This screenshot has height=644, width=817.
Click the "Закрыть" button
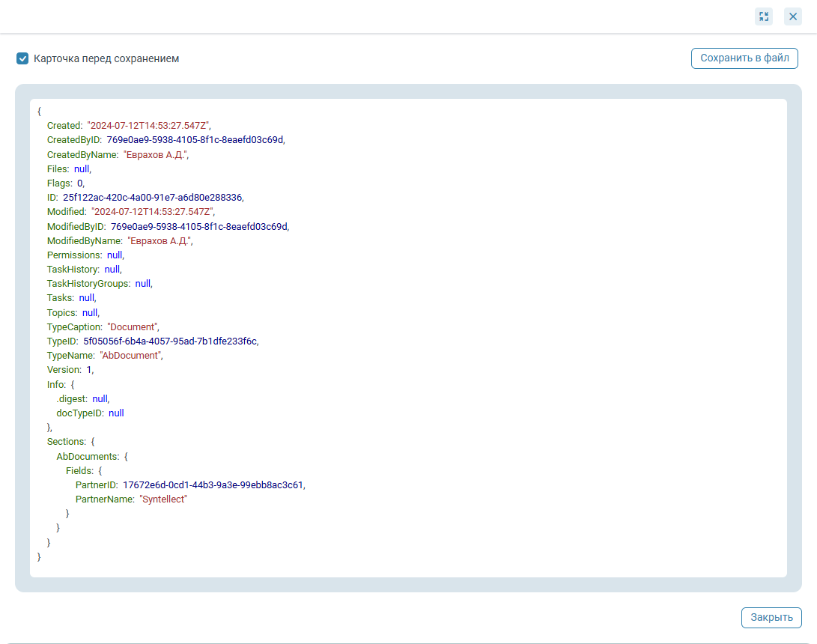771,618
